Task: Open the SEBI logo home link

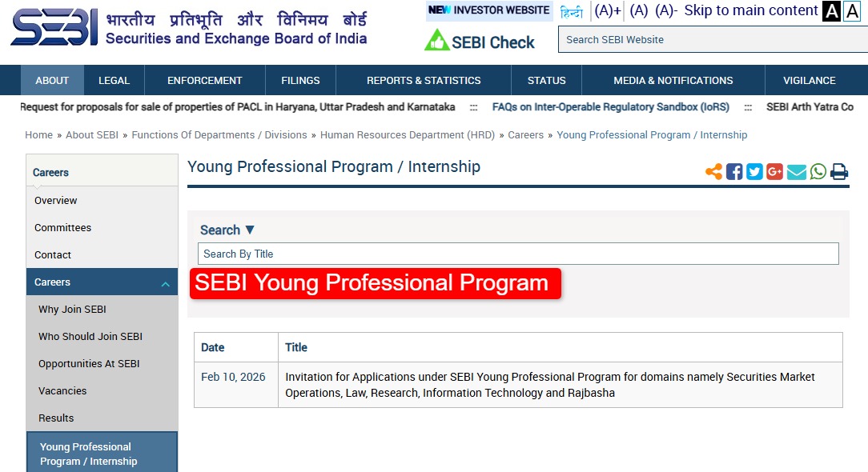Action: [x=54, y=30]
